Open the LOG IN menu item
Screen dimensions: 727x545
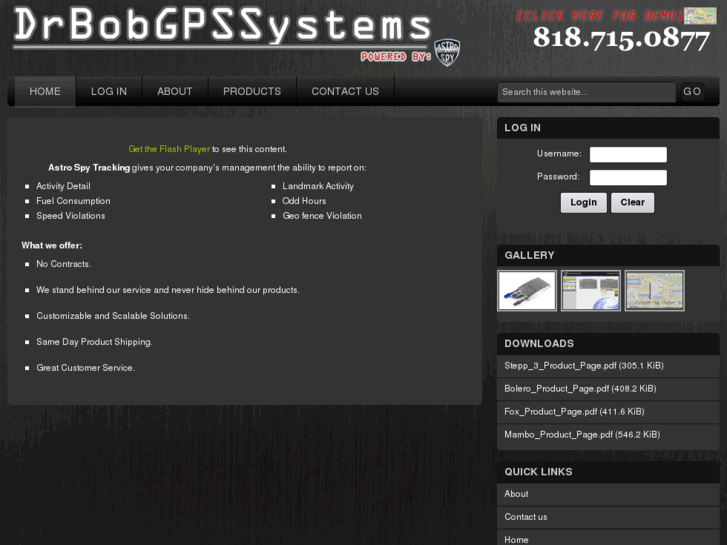pyautogui.click(x=109, y=91)
